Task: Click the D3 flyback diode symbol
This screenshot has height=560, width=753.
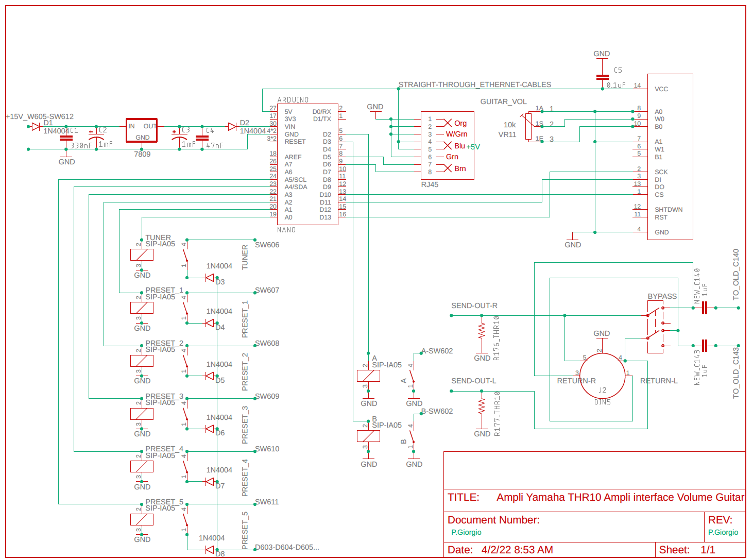Action: 210,278
